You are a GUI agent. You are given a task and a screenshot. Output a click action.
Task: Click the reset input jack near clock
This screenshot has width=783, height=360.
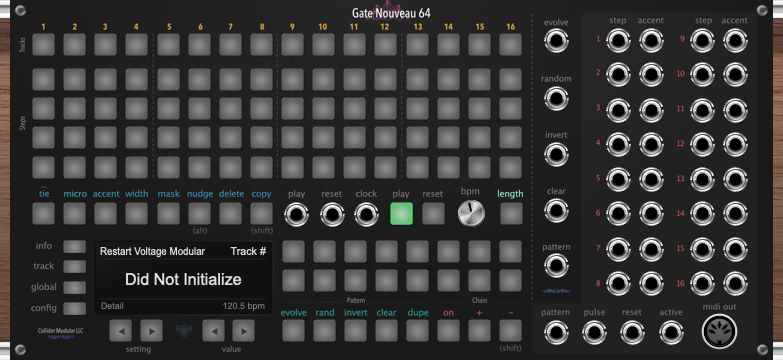click(332, 214)
